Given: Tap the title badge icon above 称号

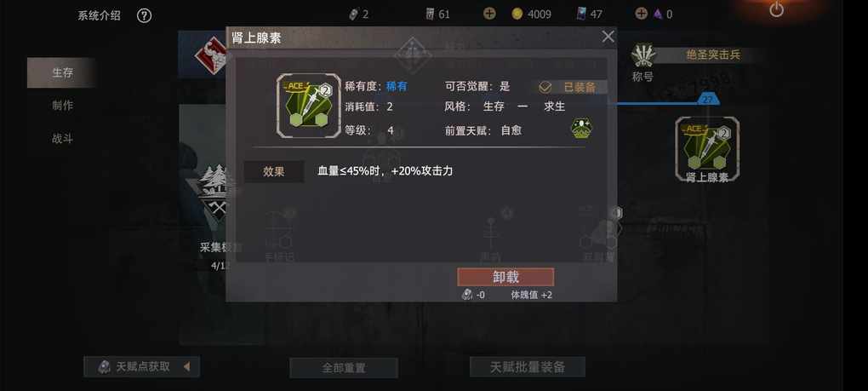Looking at the screenshot, I should [x=643, y=55].
